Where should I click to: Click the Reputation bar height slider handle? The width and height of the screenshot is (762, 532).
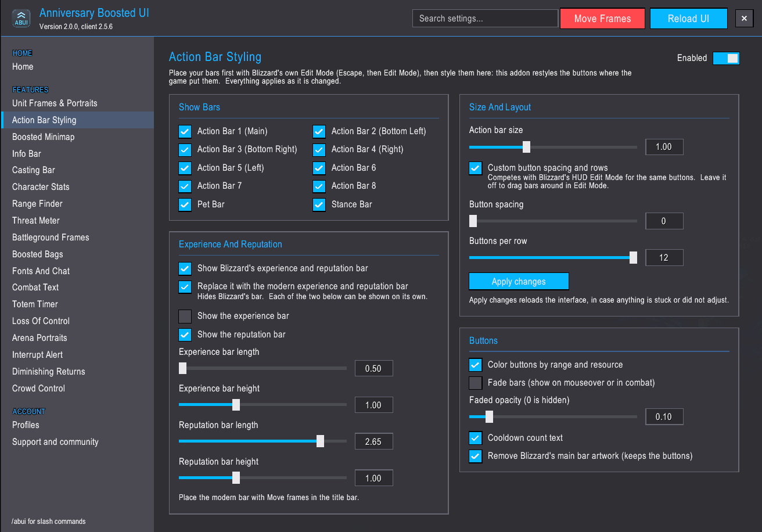click(236, 478)
